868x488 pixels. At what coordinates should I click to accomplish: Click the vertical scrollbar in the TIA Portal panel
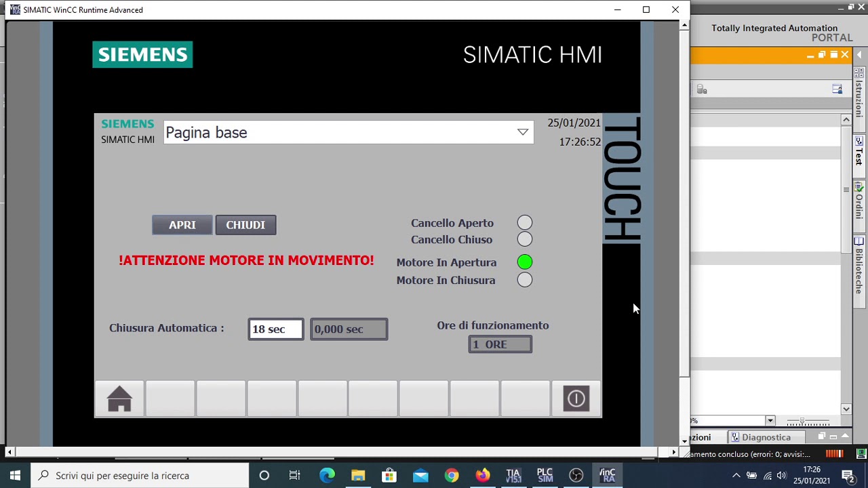coord(846,264)
